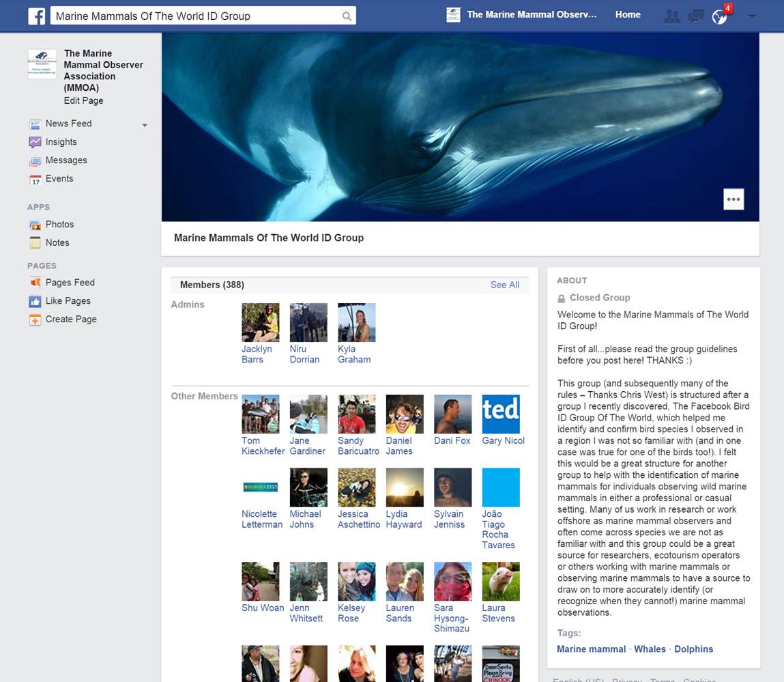
Task: Open Kyla Graham's profile name link
Action: tap(354, 354)
